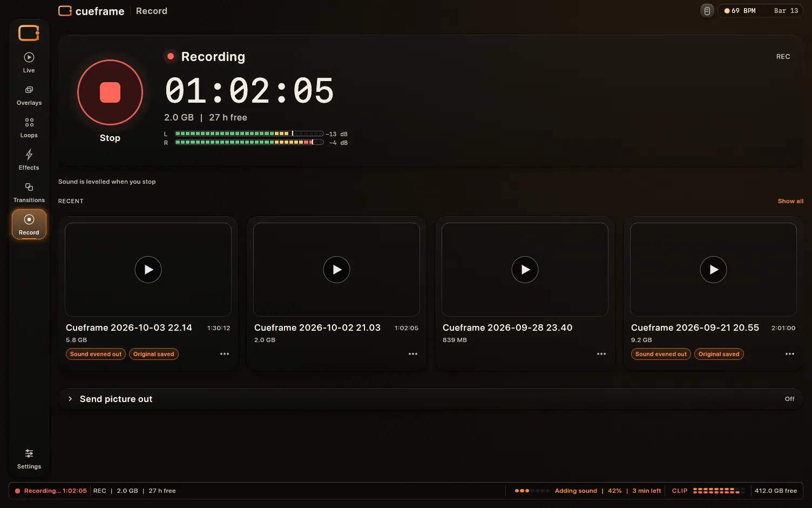812x508 pixels.
Task: Click Original saved tag on 2026-10-03 recording
Action: (x=154, y=354)
